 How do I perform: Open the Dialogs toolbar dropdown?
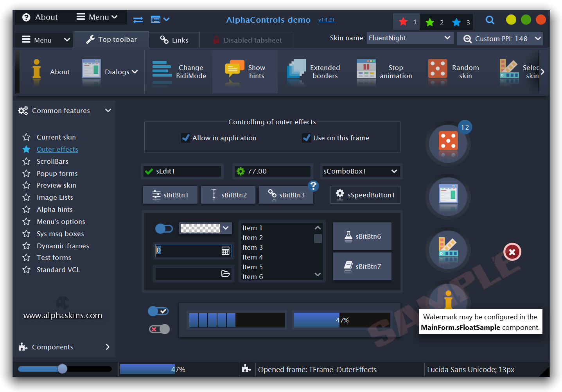(110, 72)
